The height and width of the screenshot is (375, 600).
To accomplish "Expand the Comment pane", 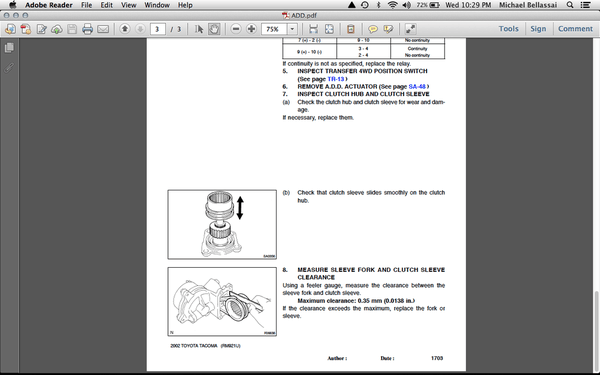I will point(575,29).
